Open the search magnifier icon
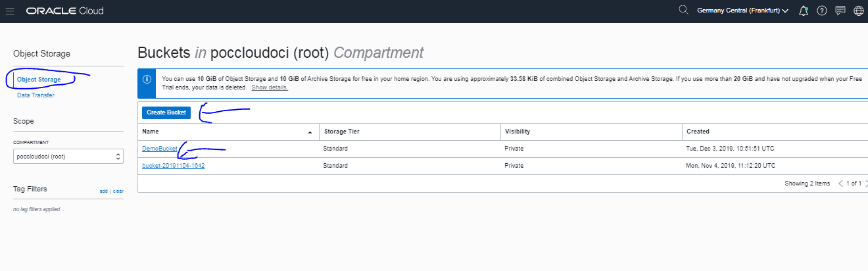The image size is (868, 271). pyautogui.click(x=683, y=11)
